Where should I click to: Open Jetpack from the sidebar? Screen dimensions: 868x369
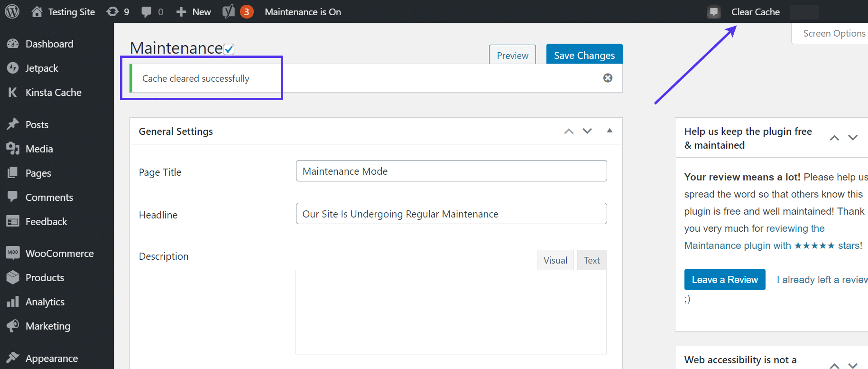[x=42, y=68]
